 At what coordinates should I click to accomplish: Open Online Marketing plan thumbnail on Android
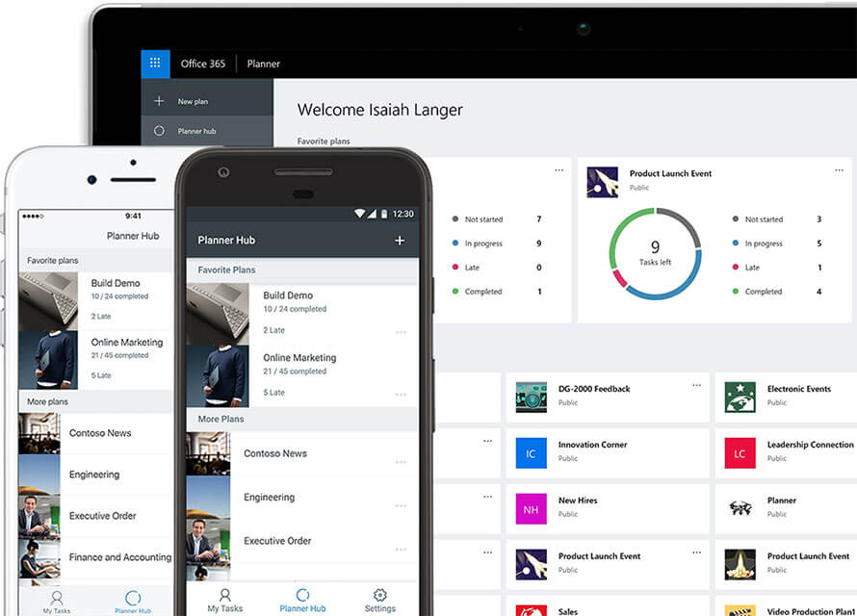217,377
